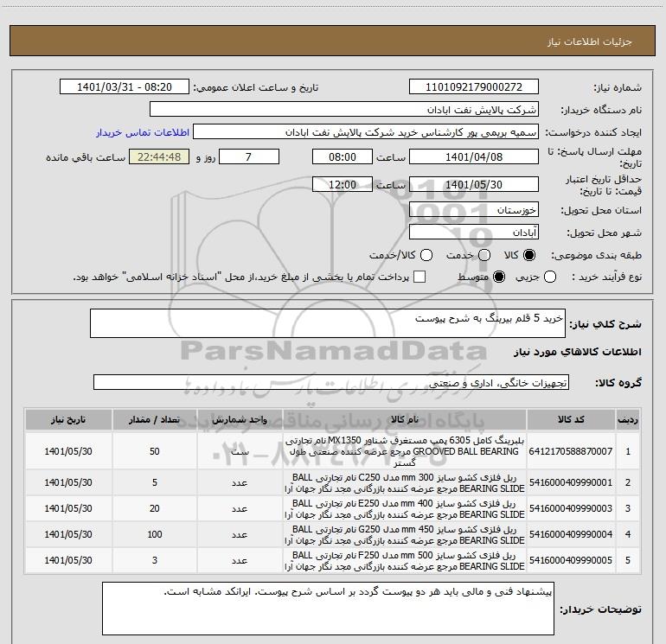
Task: Select the کالا/خدمت radio button
Action: pyautogui.click(x=426, y=255)
